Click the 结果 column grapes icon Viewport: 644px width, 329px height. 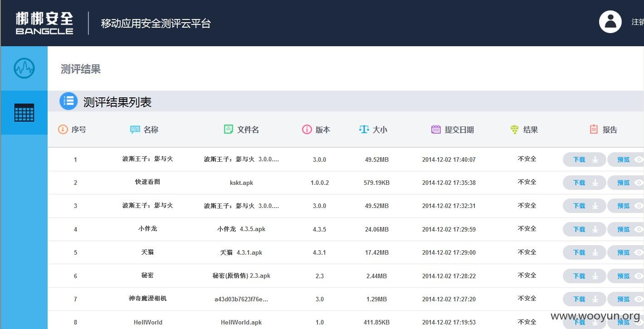click(514, 130)
